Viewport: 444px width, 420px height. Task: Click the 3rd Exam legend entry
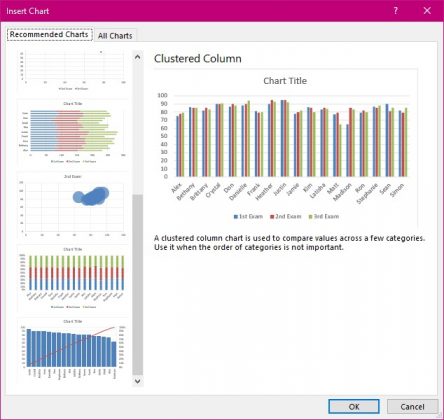(324, 216)
